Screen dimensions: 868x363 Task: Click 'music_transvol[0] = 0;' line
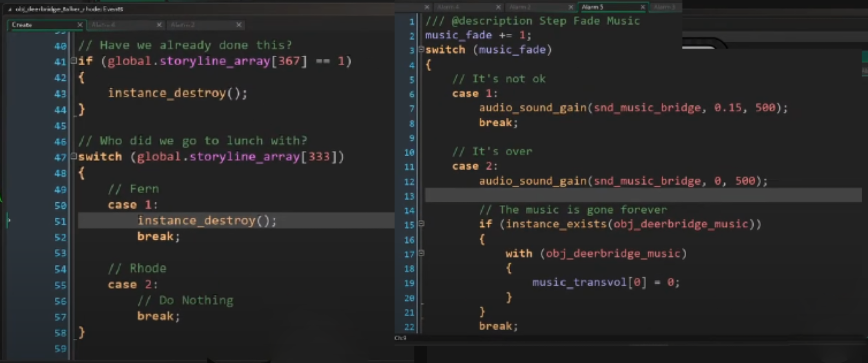coord(606,282)
